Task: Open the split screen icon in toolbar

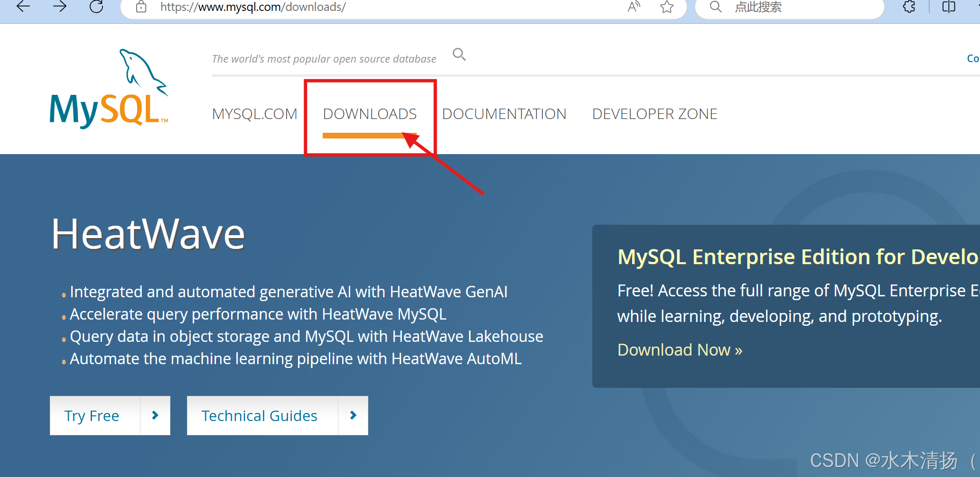Action: click(949, 7)
